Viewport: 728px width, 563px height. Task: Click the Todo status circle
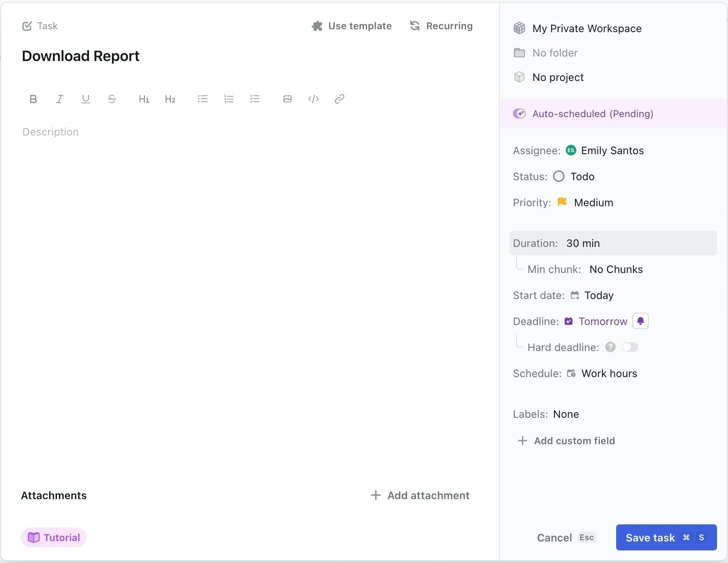559,176
